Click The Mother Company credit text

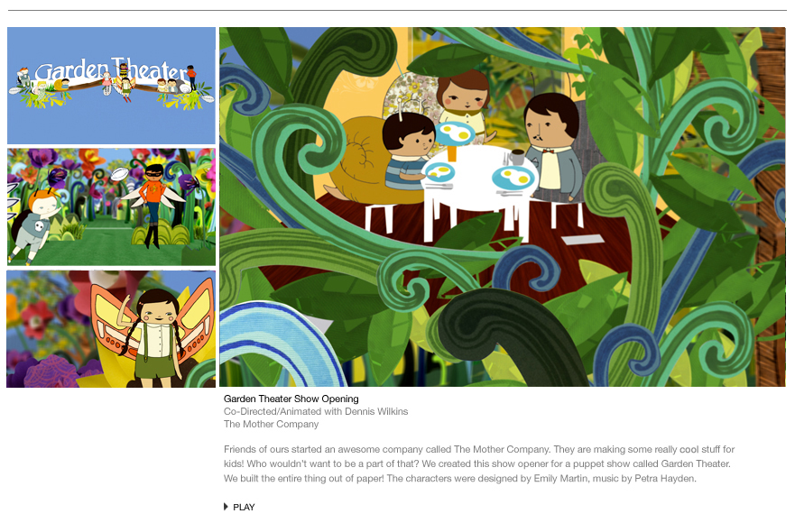pyautogui.click(x=272, y=424)
